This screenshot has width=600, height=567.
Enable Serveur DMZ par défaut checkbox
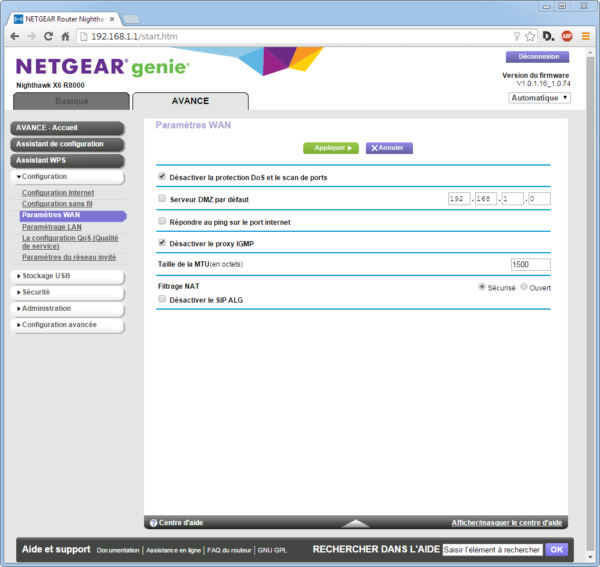(x=163, y=199)
